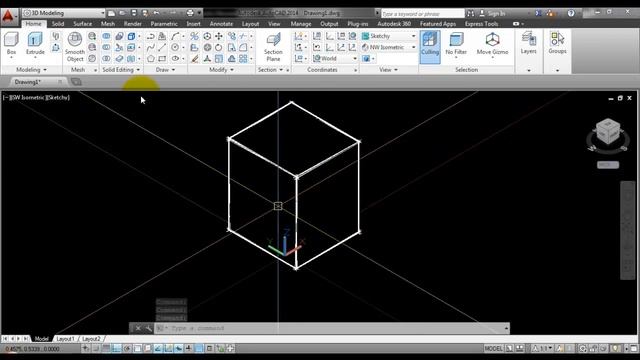The image size is (640, 360).
Task: Click the Customize wrench icon in command line
Action: tap(148, 328)
